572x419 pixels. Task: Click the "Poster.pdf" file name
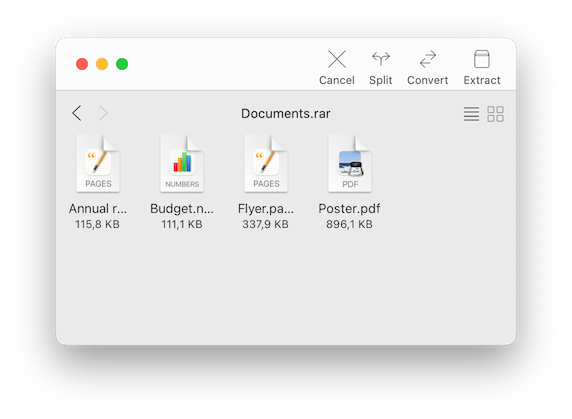[x=349, y=209]
